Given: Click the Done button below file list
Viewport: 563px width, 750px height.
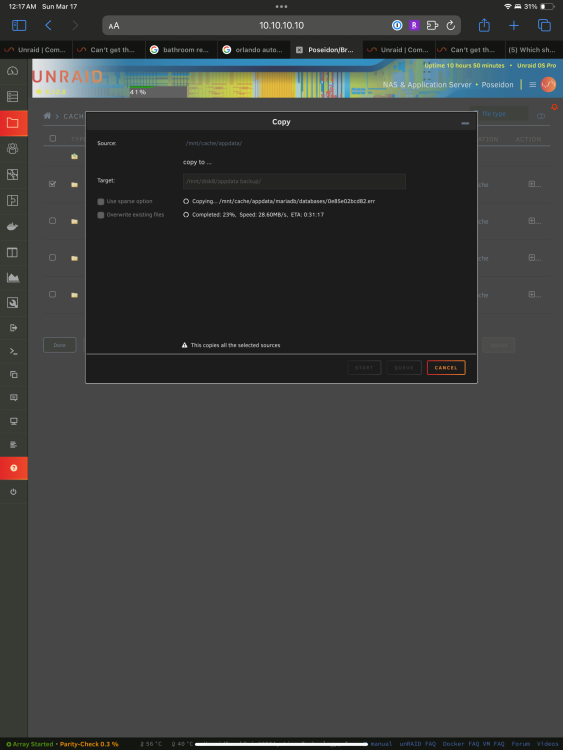Looking at the screenshot, I should pos(60,345).
